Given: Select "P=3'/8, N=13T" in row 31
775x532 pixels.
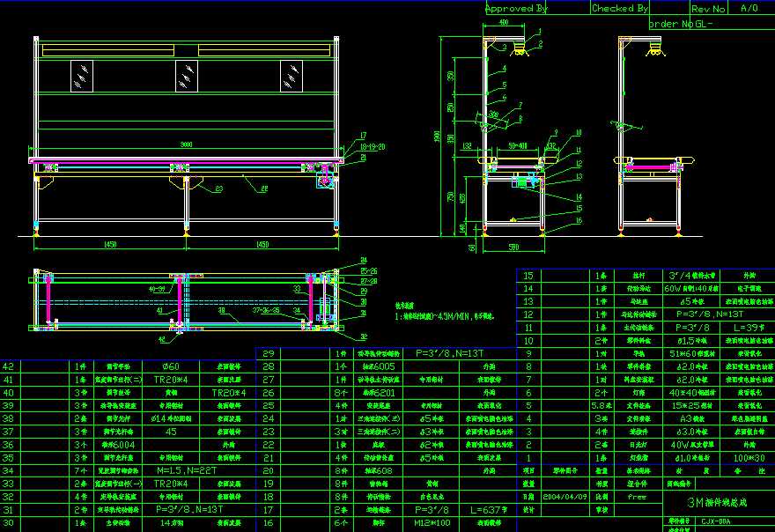Looking at the screenshot, I should tap(189, 509).
